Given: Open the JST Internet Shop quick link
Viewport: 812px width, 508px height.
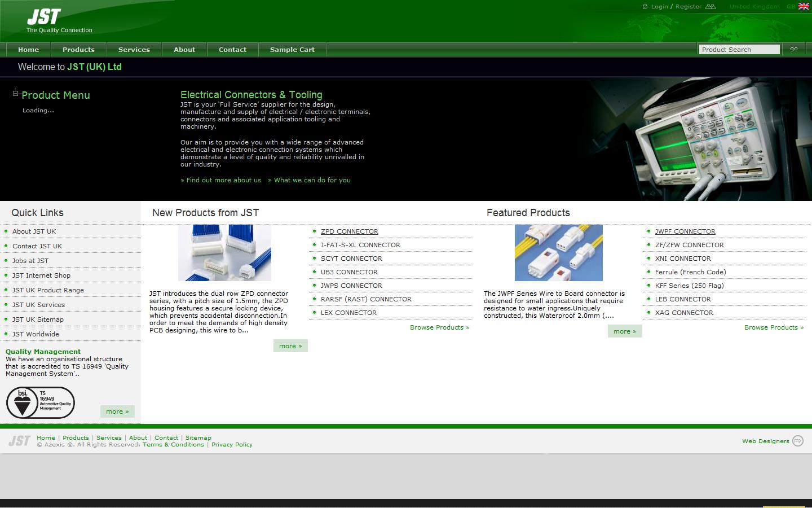Looking at the screenshot, I should pyautogui.click(x=41, y=275).
